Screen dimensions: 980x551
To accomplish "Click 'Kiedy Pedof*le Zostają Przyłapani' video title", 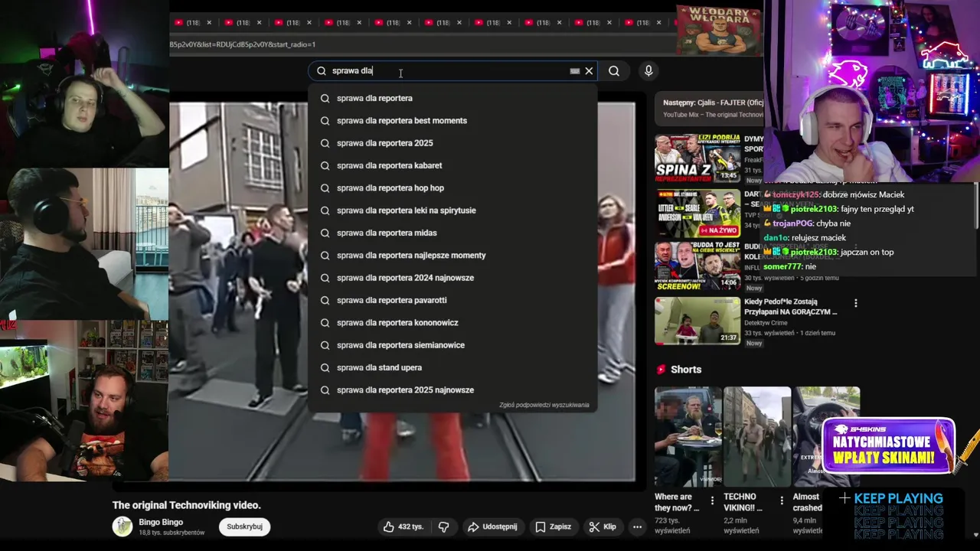I will (791, 307).
